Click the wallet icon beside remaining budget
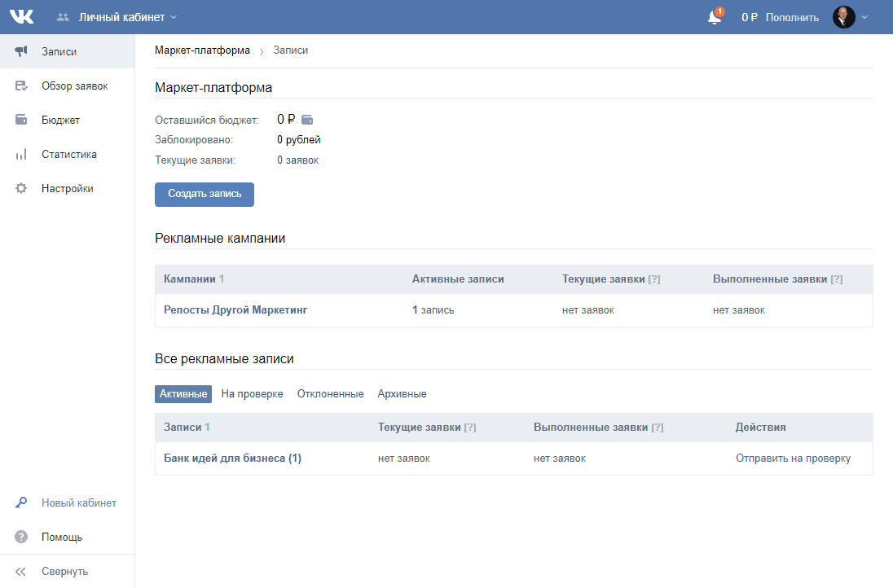893x588 pixels. 307,120
